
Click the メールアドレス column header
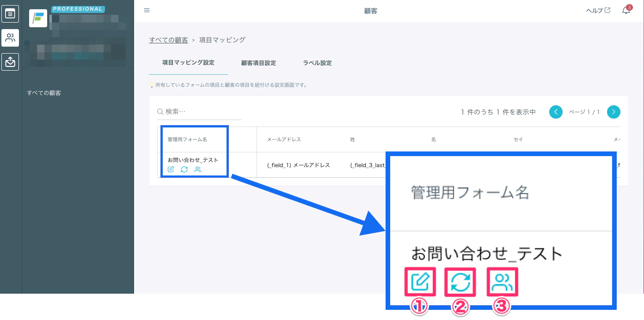coord(284,139)
